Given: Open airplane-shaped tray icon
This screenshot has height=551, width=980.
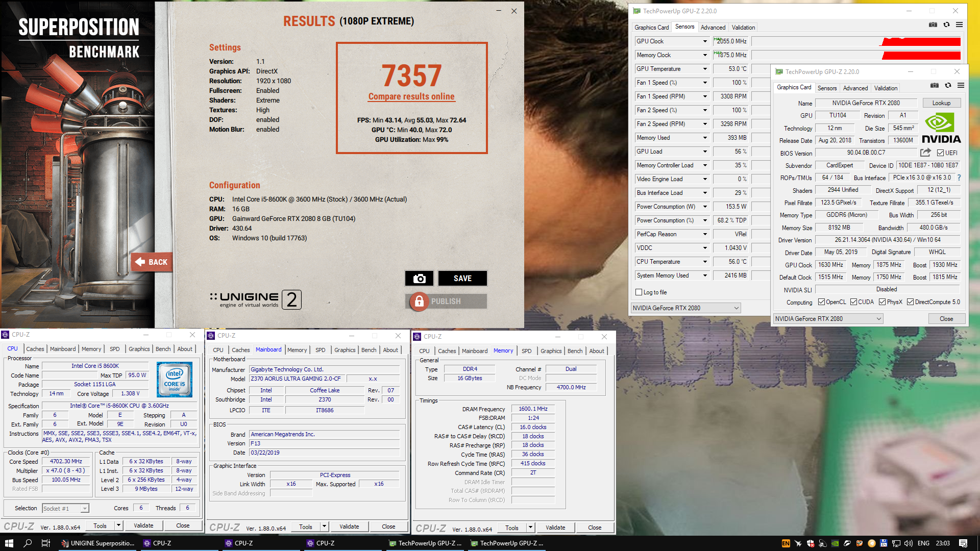Looking at the screenshot, I should point(798,543).
